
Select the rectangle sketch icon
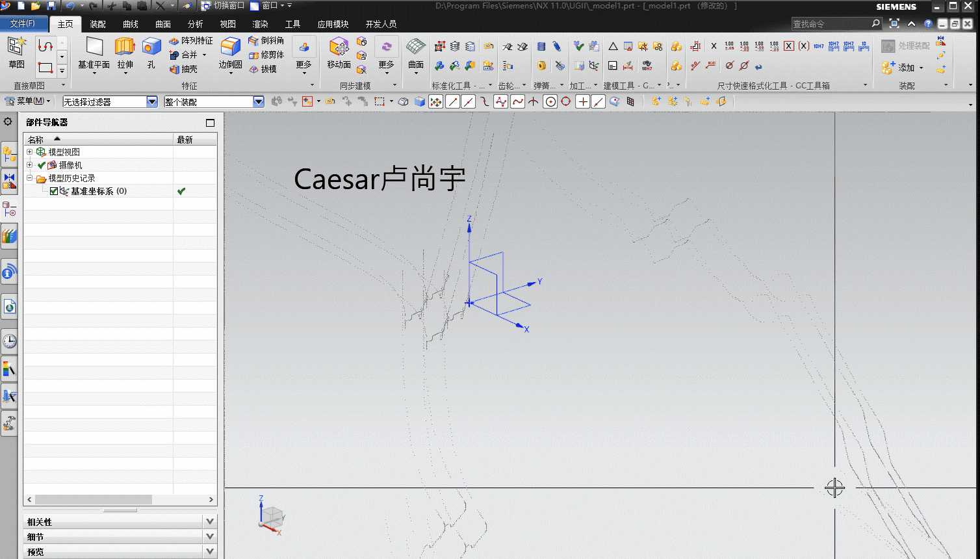[x=45, y=68]
